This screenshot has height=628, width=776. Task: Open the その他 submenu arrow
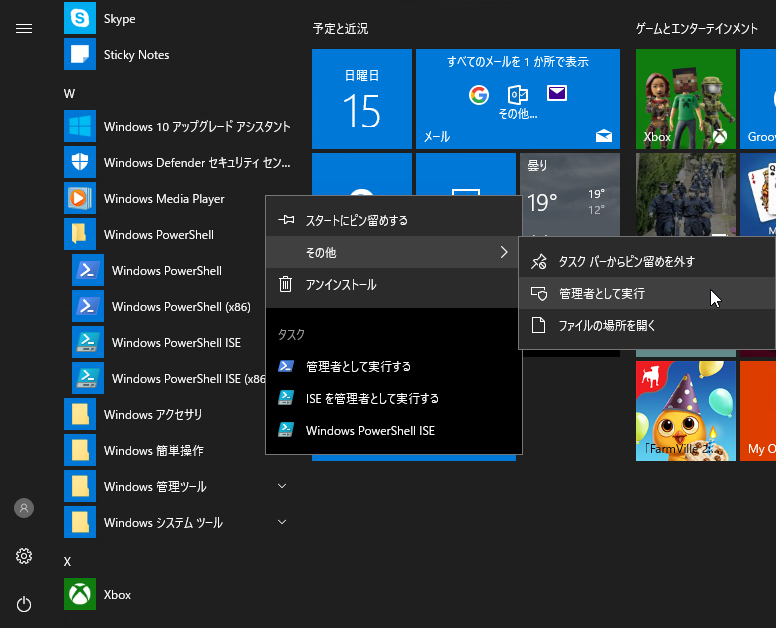504,252
